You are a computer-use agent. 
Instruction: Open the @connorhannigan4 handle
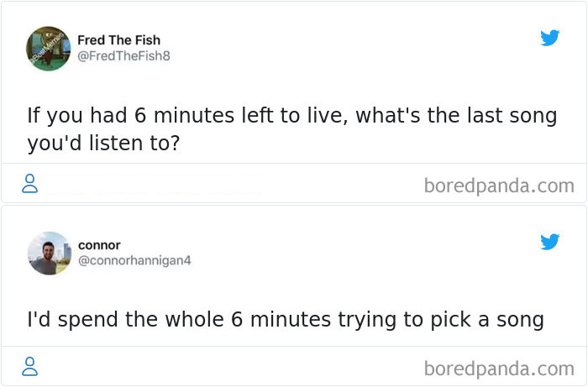click(134, 260)
